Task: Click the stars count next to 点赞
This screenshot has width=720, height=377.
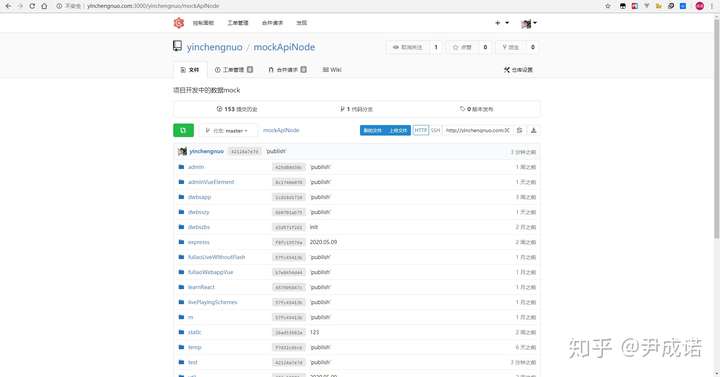Action: pos(485,47)
